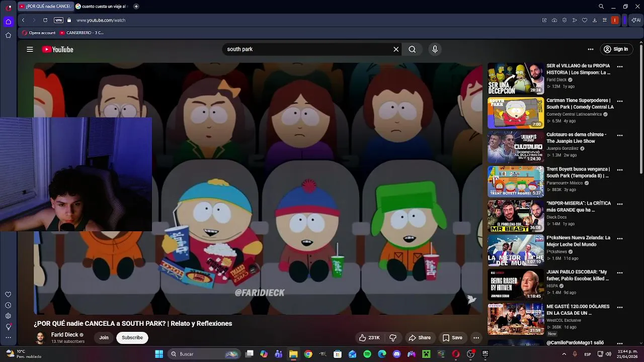Open File Explorer from the taskbar

(x=293, y=354)
